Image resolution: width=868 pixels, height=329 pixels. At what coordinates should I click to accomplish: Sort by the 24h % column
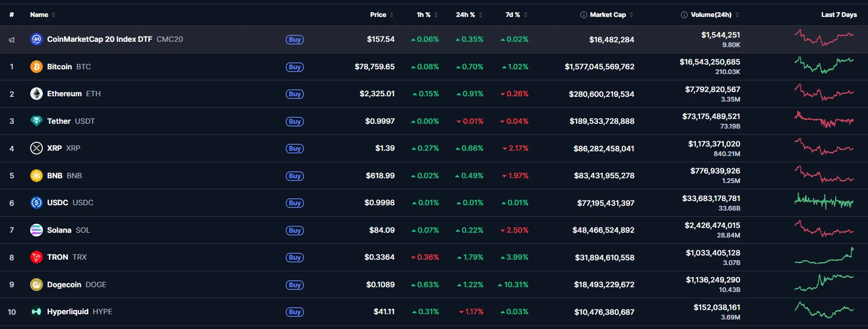pos(469,15)
